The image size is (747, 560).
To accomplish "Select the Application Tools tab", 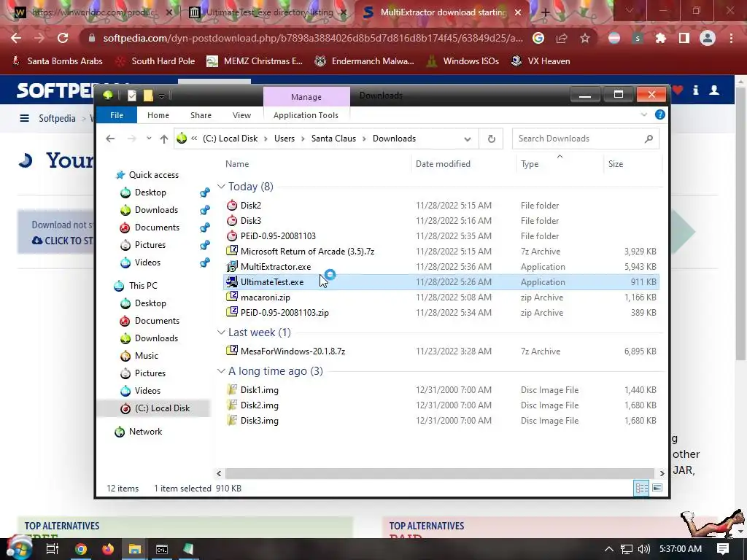I will (x=306, y=115).
